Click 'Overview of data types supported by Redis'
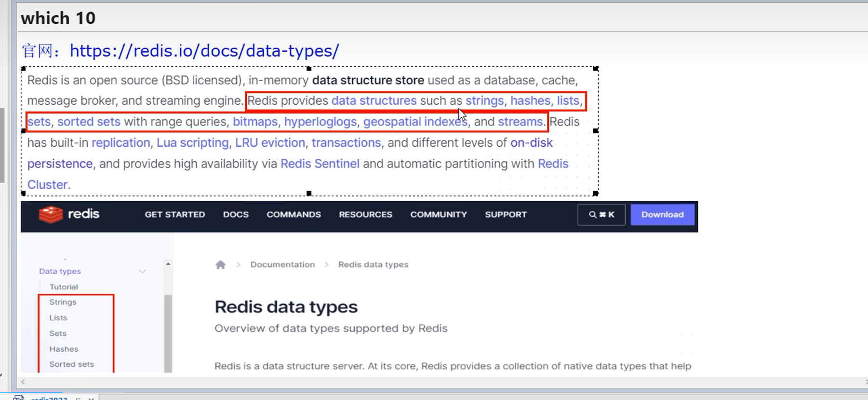Viewport: 868px width, 400px height. point(331,328)
